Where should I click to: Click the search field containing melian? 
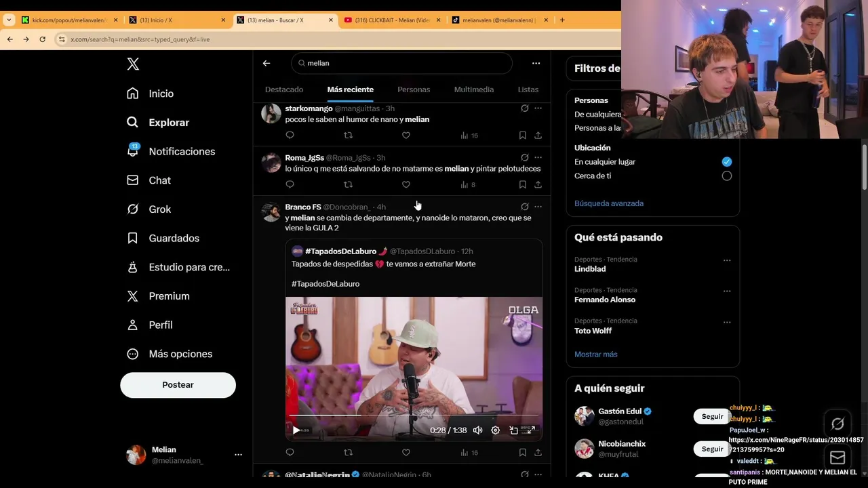(x=401, y=63)
